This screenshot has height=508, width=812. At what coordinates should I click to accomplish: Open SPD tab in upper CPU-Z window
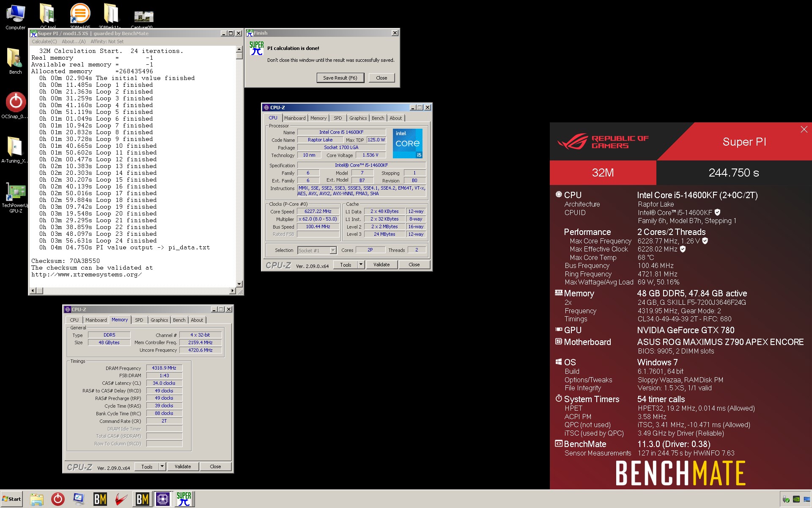(337, 118)
